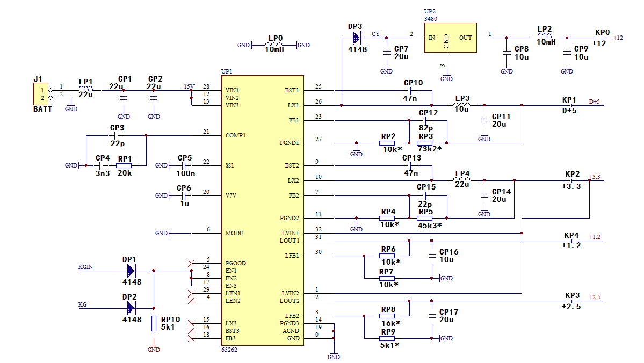Select the KP1 D+5 test point
The image size is (644, 363).
[x=570, y=106]
